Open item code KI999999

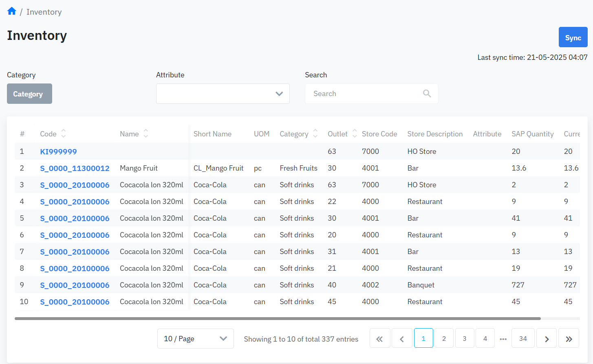[x=58, y=151]
